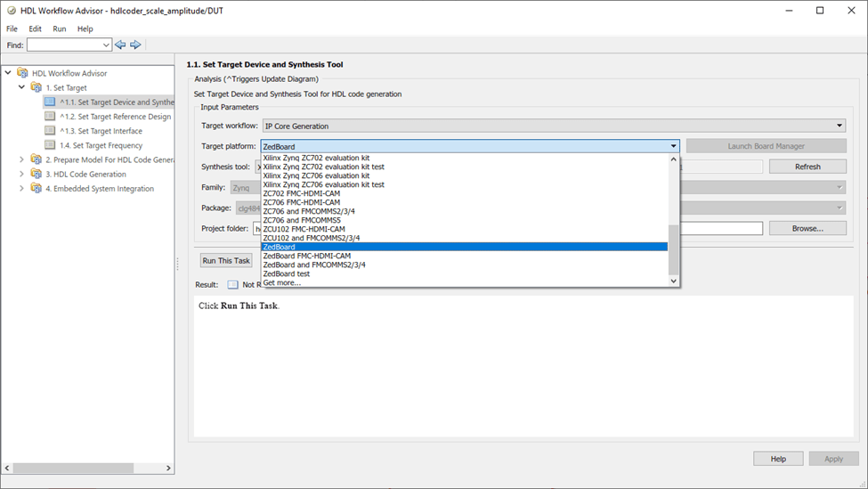Image resolution: width=868 pixels, height=489 pixels.
Task: Click the Refresh button
Action: (807, 167)
